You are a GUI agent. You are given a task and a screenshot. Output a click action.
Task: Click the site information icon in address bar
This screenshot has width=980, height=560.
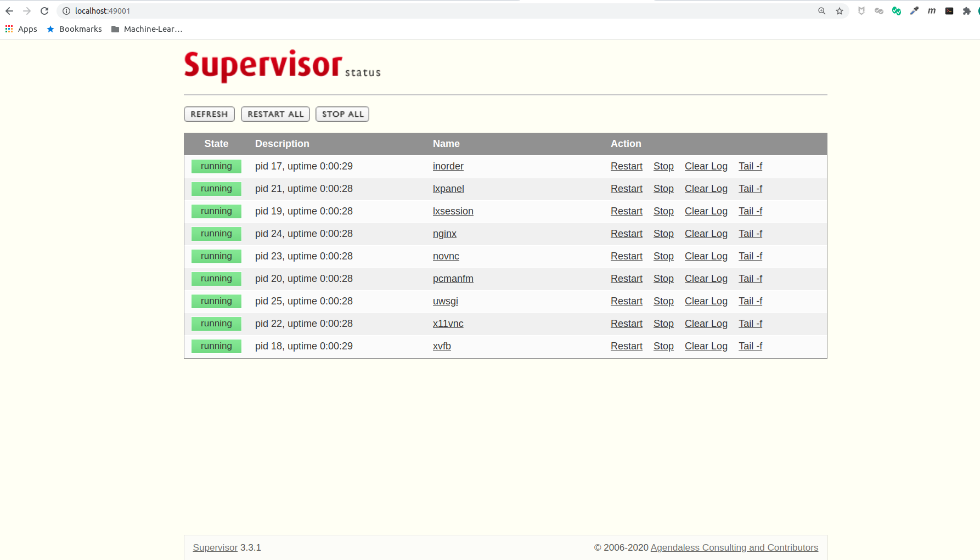tap(66, 11)
